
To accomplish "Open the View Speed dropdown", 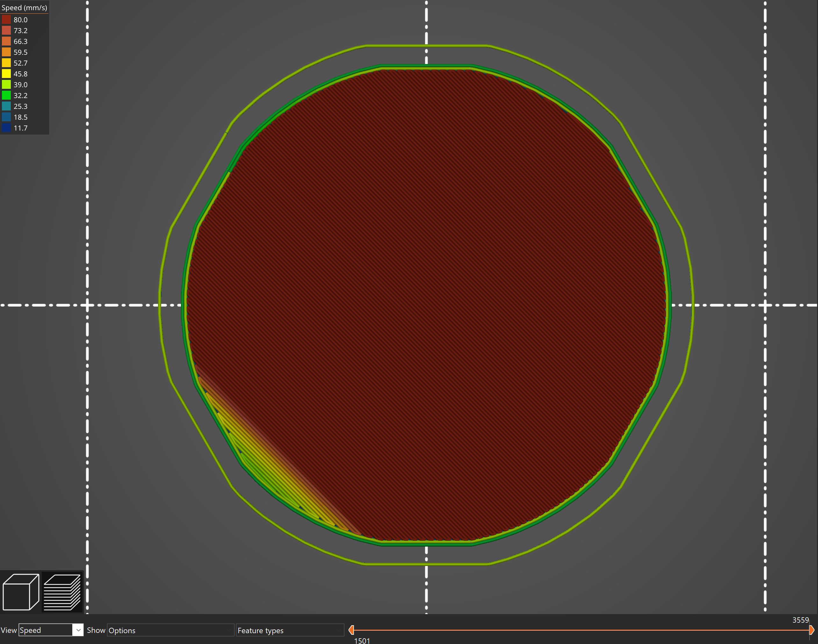I will point(51,630).
